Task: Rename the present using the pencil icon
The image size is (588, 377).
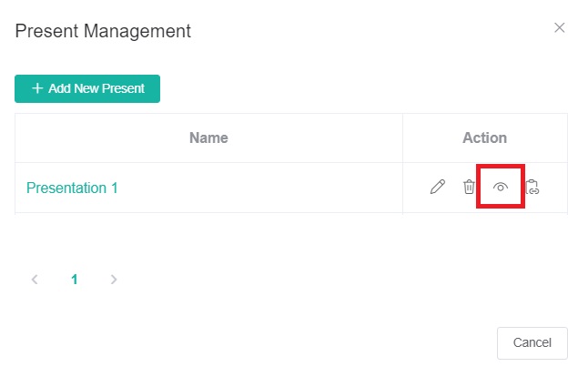Action: tap(437, 187)
